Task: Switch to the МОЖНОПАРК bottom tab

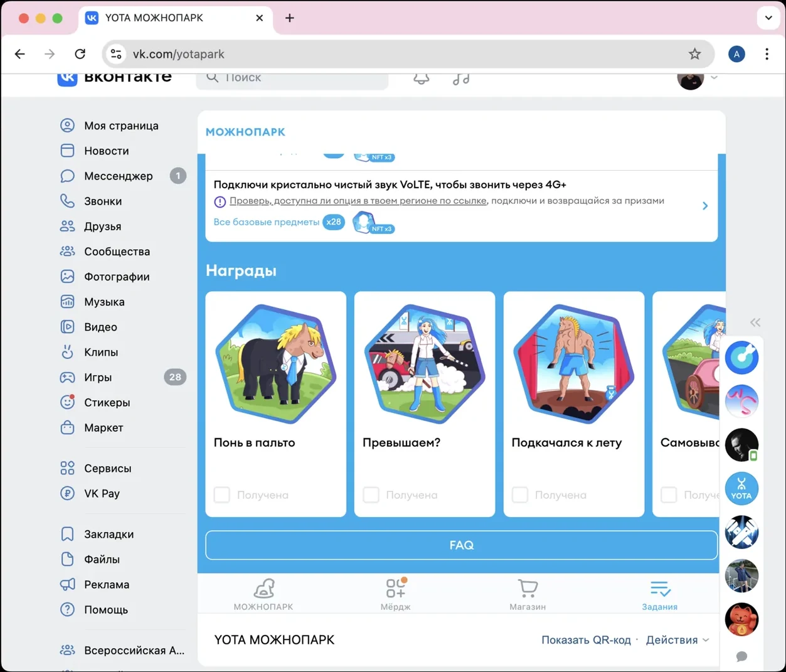Action: 263,594
